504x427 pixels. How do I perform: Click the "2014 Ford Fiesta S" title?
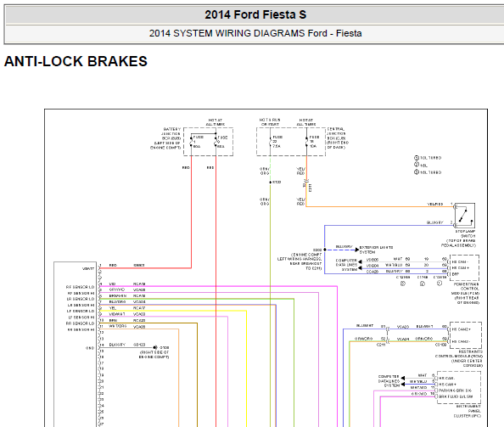click(255, 14)
